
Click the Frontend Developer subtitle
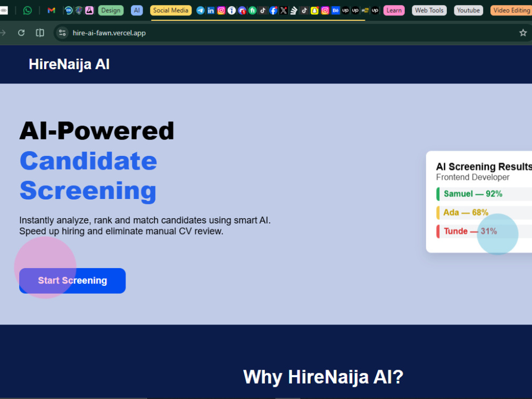(x=472, y=177)
